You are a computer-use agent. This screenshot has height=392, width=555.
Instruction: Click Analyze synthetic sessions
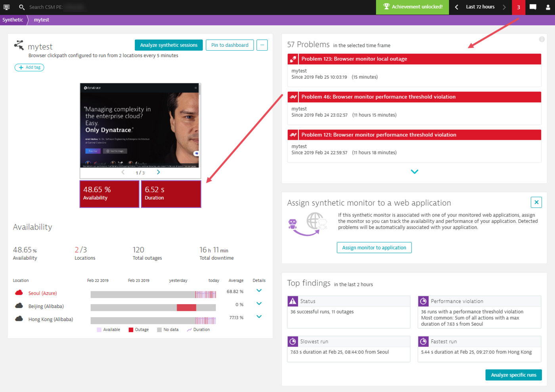168,45
